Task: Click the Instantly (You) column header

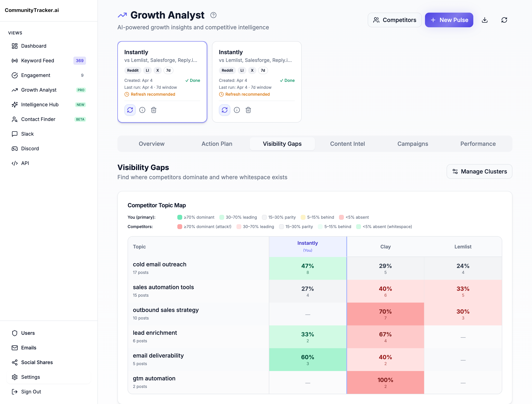Action: (307, 246)
